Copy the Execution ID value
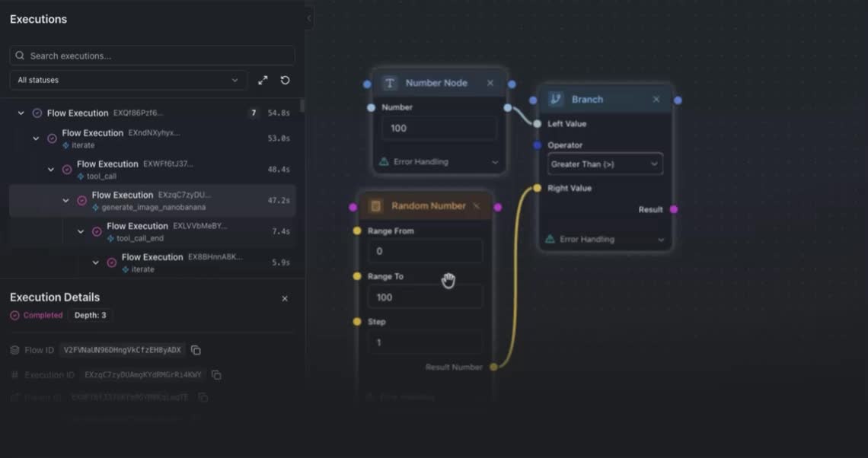 coord(216,375)
